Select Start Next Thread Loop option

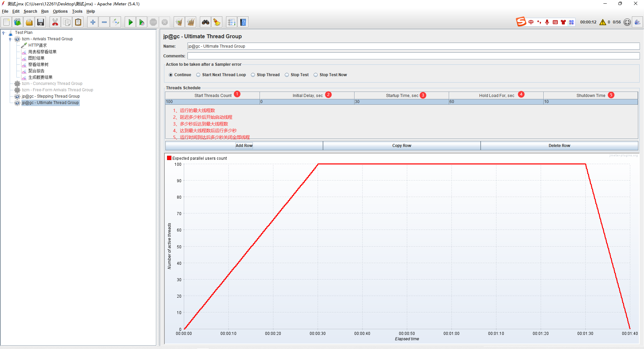198,75
